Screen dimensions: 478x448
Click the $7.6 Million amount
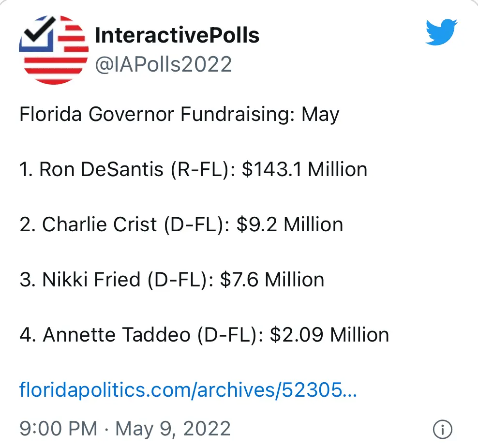point(272,280)
